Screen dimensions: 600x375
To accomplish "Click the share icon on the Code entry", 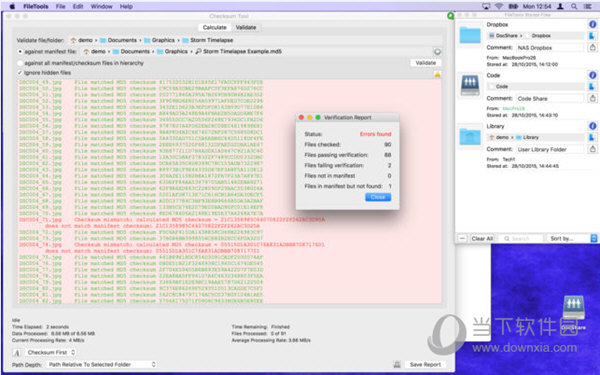I will tap(592, 98).
